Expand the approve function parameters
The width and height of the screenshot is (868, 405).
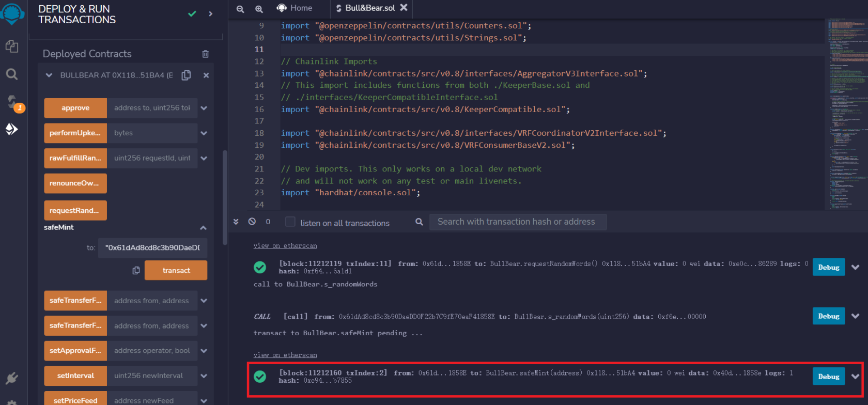[x=204, y=108]
